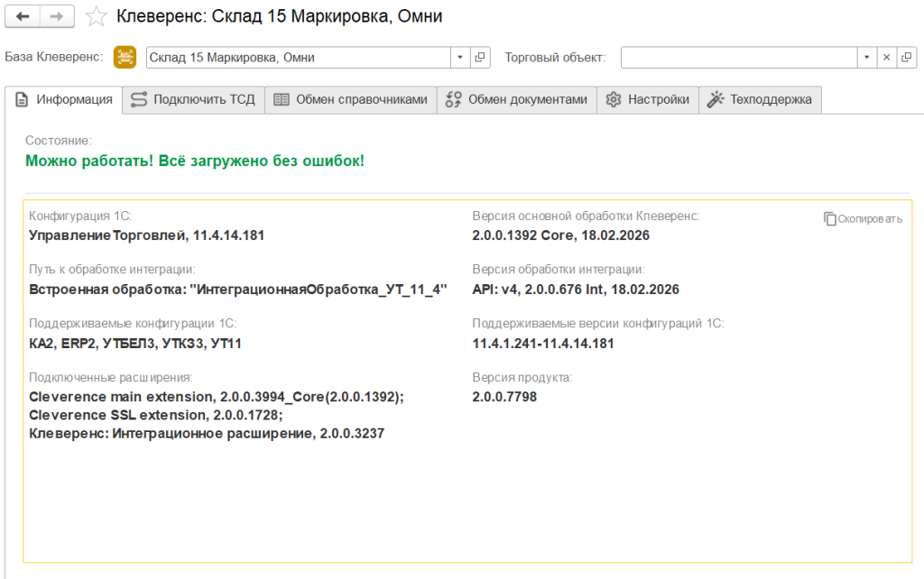
Task: Open Торговый объект item in new window
Action: [906, 57]
